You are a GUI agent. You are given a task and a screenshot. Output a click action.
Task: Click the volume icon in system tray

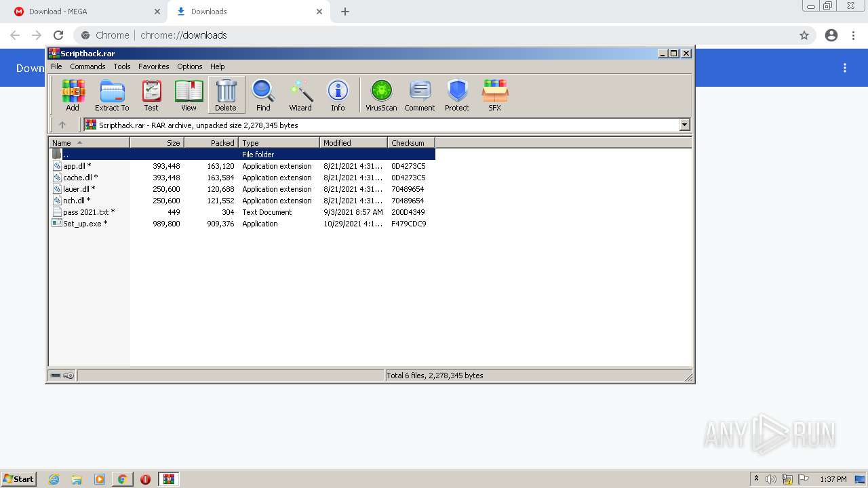pyautogui.click(x=771, y=479)
